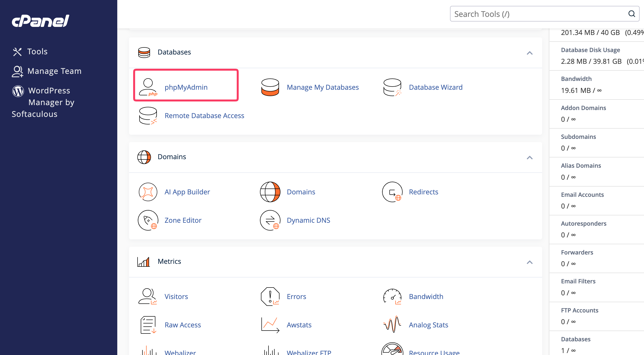View the Visitors link
Viewport: 644px width, 355px height.
pos(176,297)
